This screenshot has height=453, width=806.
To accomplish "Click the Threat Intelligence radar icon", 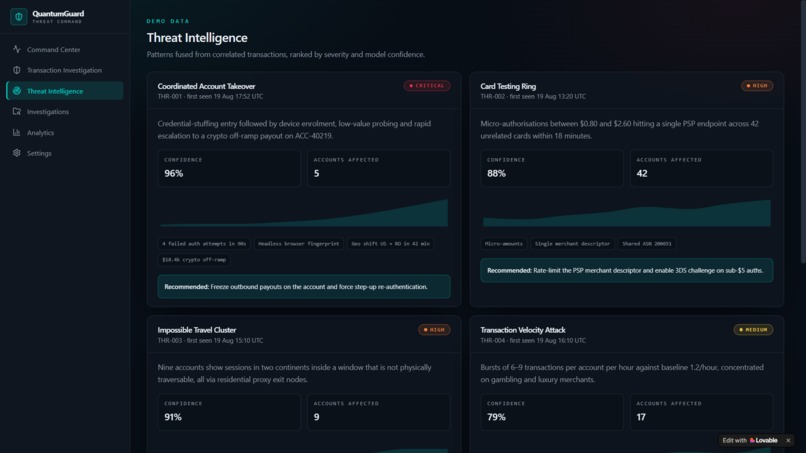I will [x=17, y=91].
